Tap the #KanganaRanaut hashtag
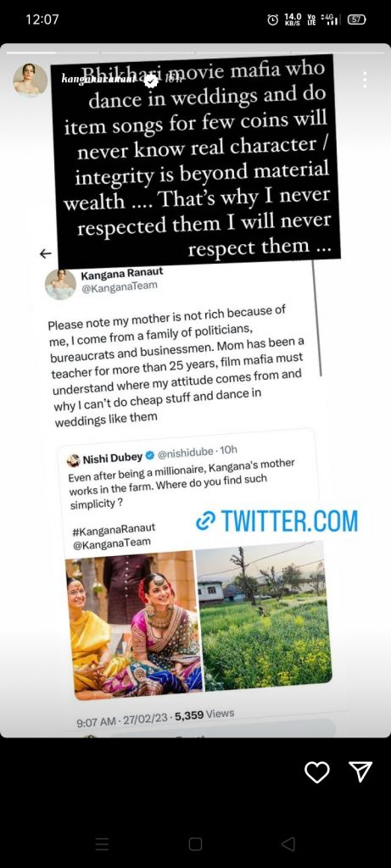This screenshot has height=868, width=391. tap(114, 531)
